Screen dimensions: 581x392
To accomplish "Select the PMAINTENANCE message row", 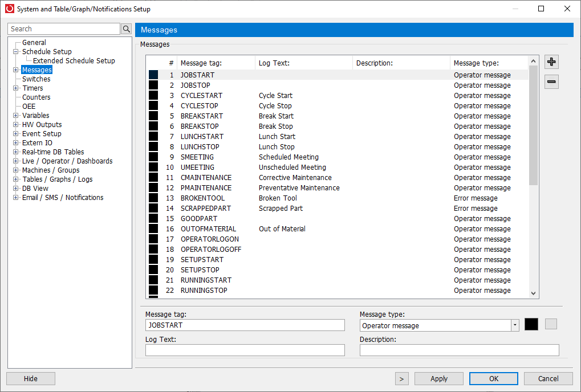I will [338, 187].
